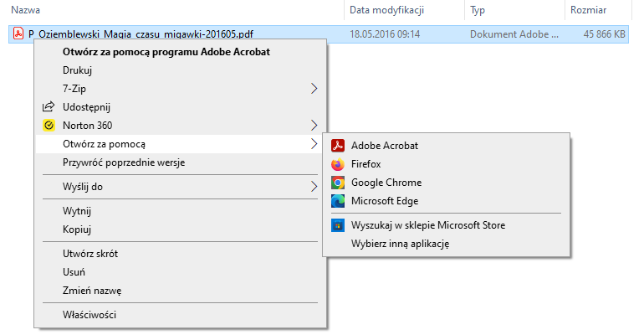Select the P_Oziemblewski_Magia_czasu_migawki-201605.pdf file name
The height and width of the screenshot is (335, 644).
pyautogui.click(x=141, y=34)
